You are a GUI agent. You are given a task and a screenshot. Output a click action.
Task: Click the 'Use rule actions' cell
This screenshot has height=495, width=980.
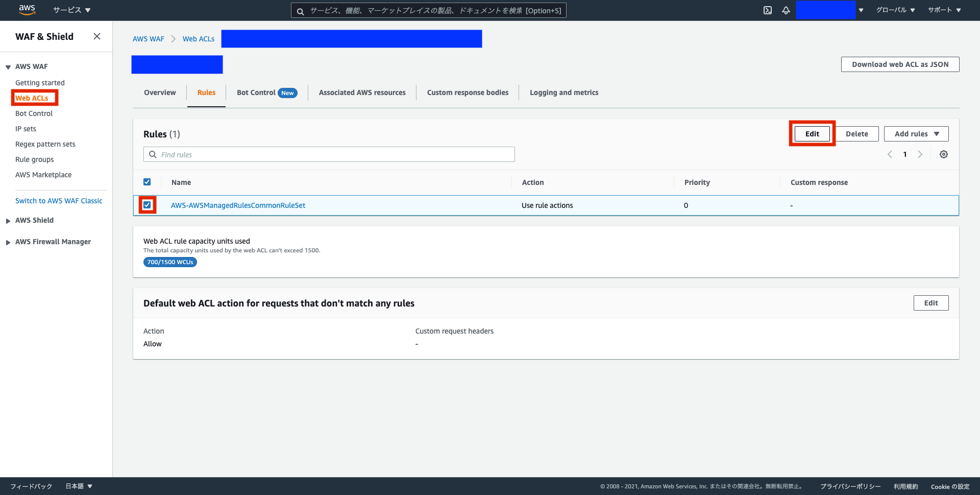click(547, 205)
